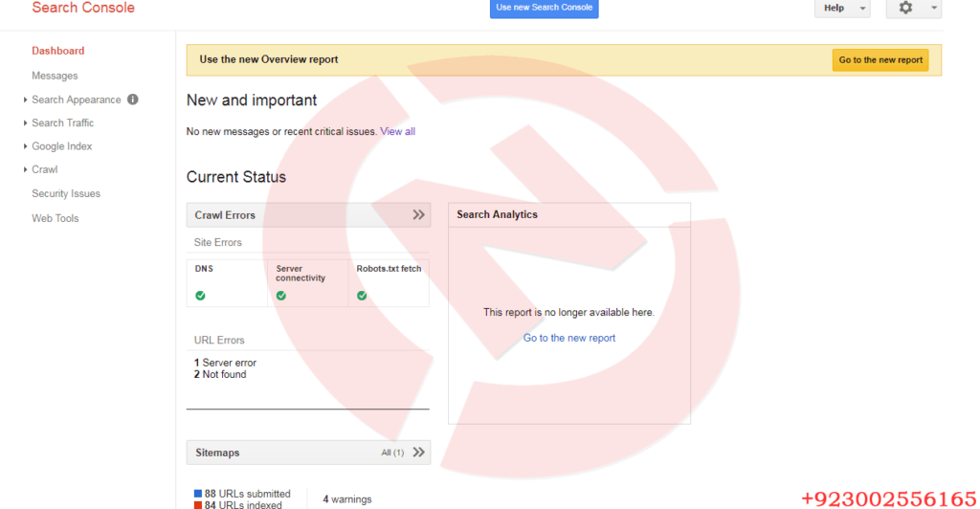Follow Search Analytics Go to the new report link
The height and width of the screenshot is (509, 980).
click(x=569, y=338)
